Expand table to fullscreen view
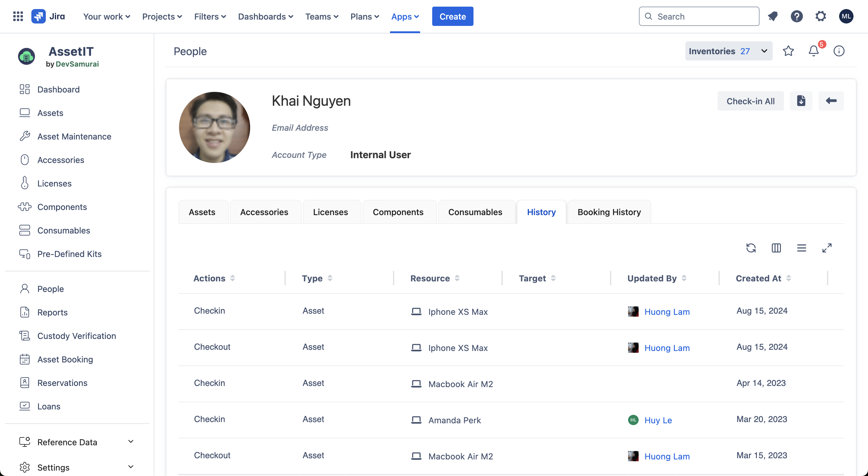Image resolution: width=868 pixels, height=476 pixels. 826,248
